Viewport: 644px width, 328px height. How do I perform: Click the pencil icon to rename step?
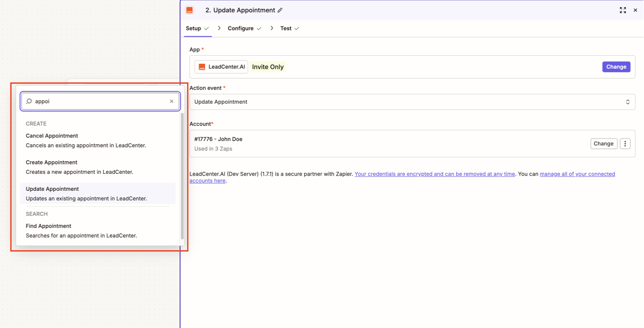(x=280, y=10)
